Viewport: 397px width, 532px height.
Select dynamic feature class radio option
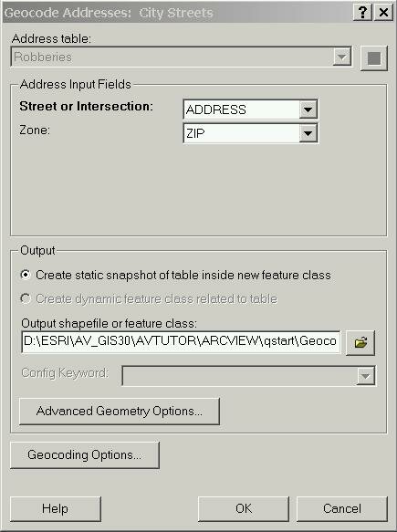(26, 298)
